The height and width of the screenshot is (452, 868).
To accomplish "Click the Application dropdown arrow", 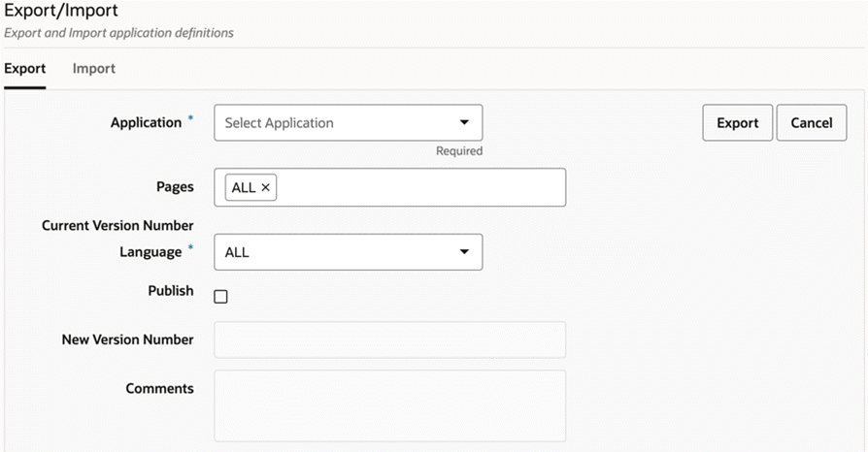I will click(464, 123).
